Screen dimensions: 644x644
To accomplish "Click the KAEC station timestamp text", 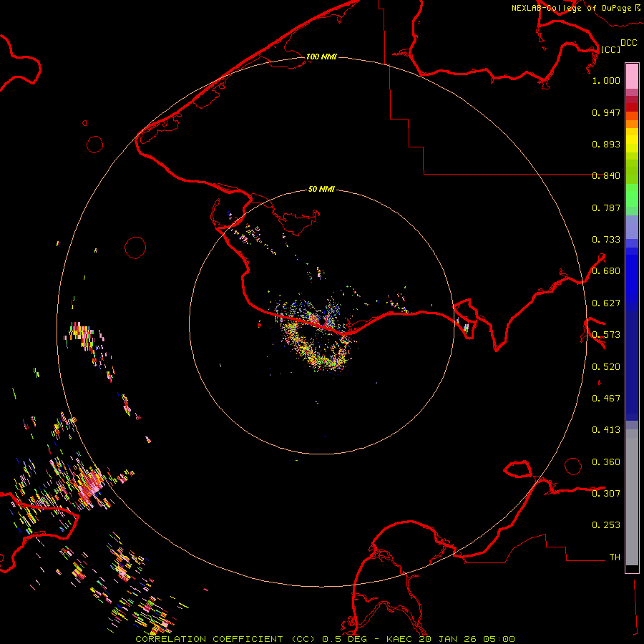I will coord(450,638).
